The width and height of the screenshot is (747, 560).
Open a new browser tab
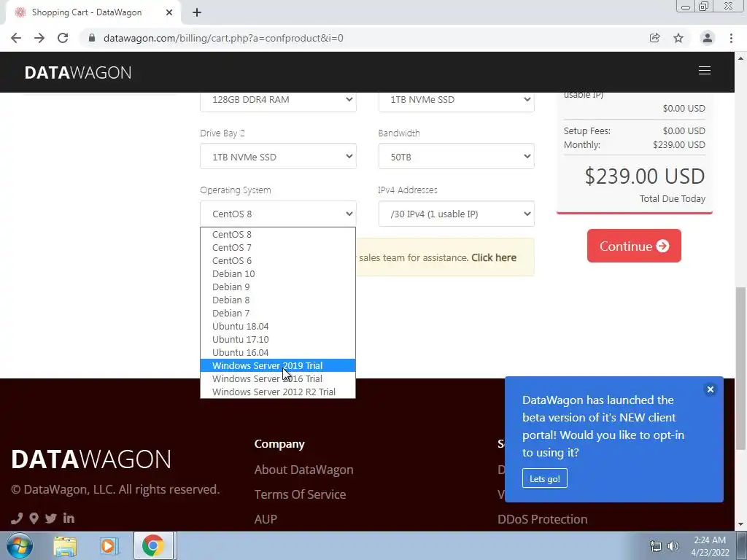(197, 12)
